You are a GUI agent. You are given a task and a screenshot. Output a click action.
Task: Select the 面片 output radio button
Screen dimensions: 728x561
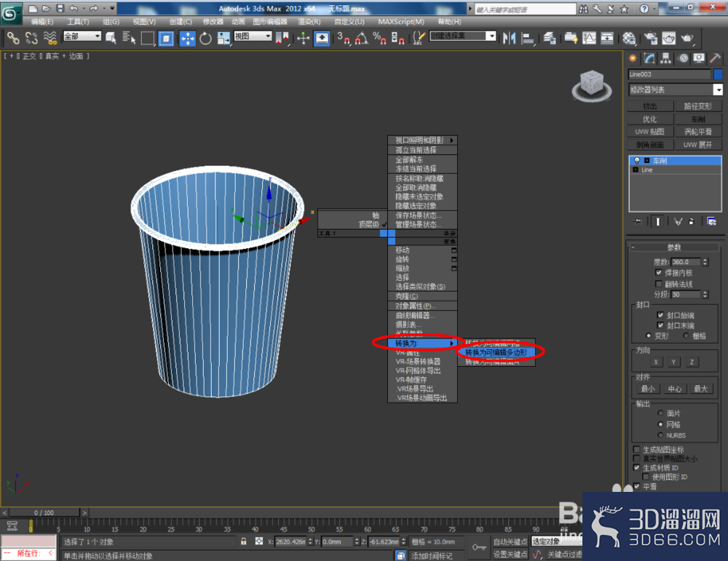tap(660, 413)
